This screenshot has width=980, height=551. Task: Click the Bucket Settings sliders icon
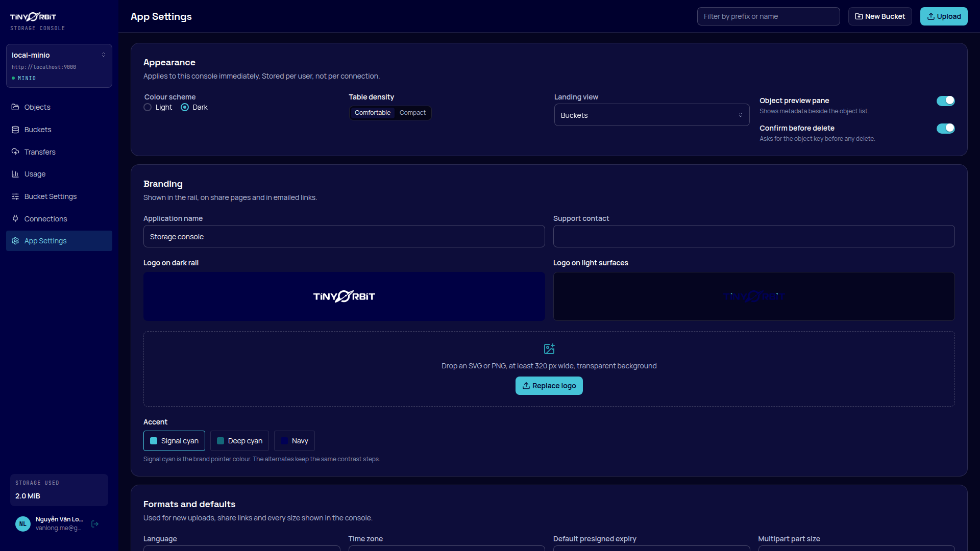pyautogui.click(x=15, y=196)
